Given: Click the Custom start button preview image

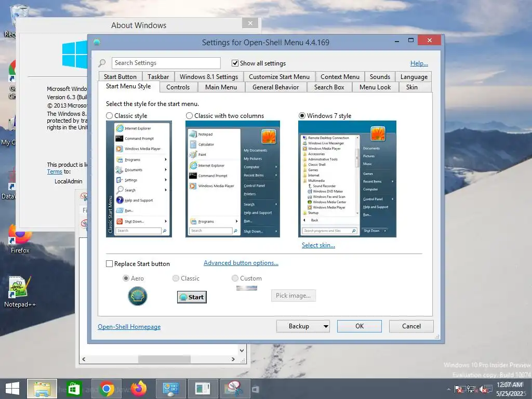Looking at the screenshot, I should click(x=247, y=288).
